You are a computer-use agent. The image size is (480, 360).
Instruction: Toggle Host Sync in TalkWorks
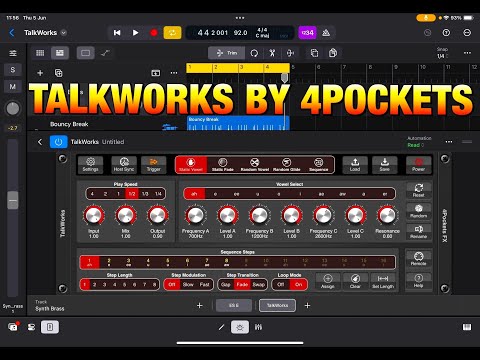[x=124, y=165]
